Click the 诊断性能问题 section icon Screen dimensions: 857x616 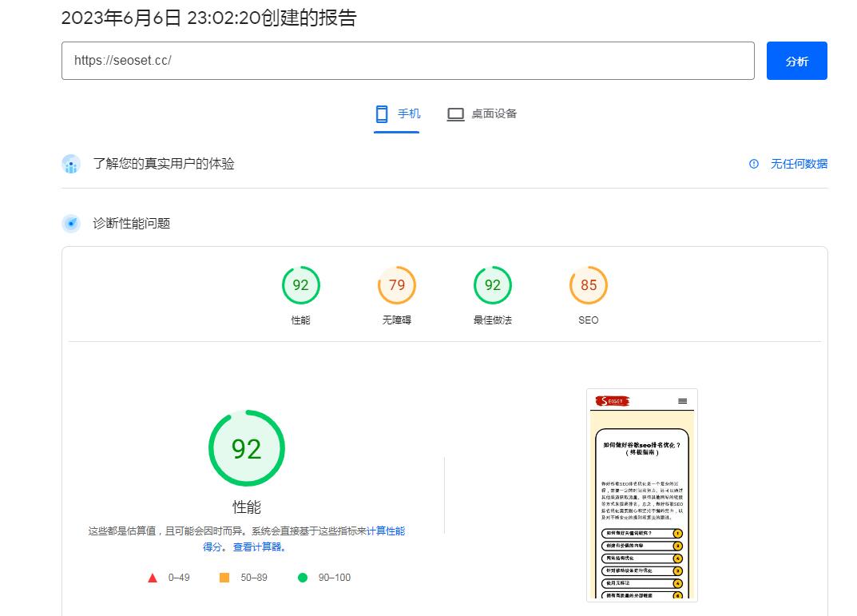coord(71,224)
